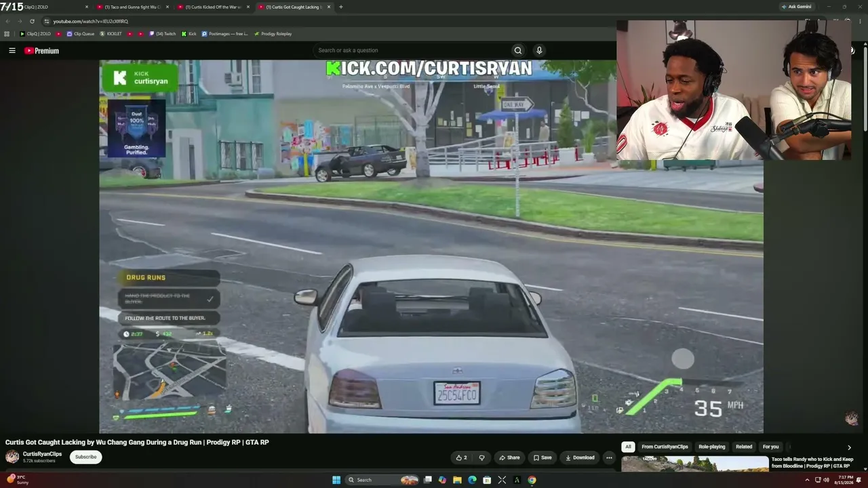Select the All filter chip
868x488 pixels.
628,447
